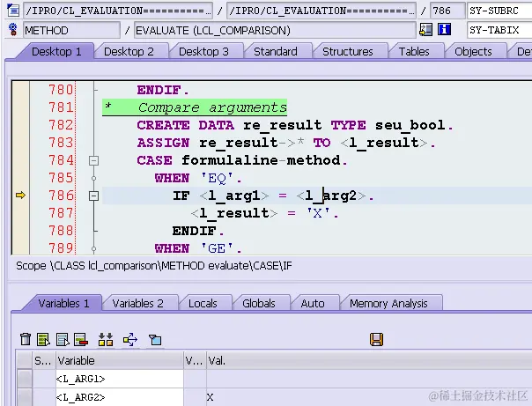
Task: Click line number 785 in the gutter
Action: (x=61, y=178)
